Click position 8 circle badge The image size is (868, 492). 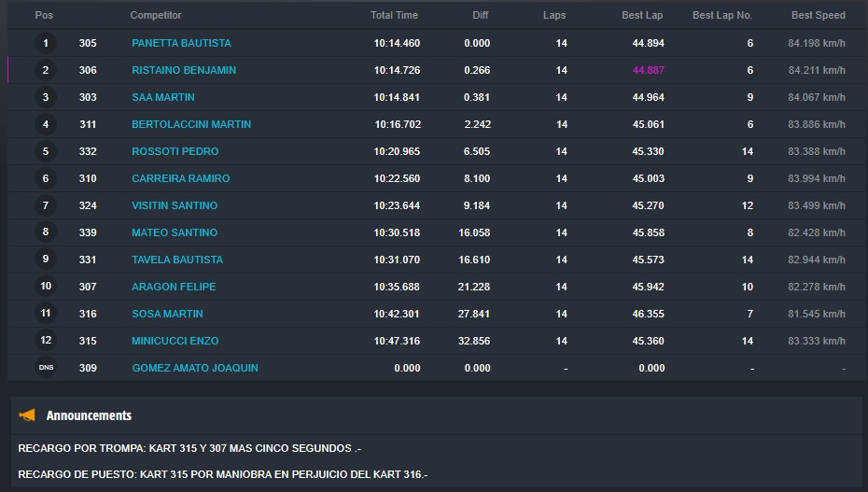click(46, 232)
